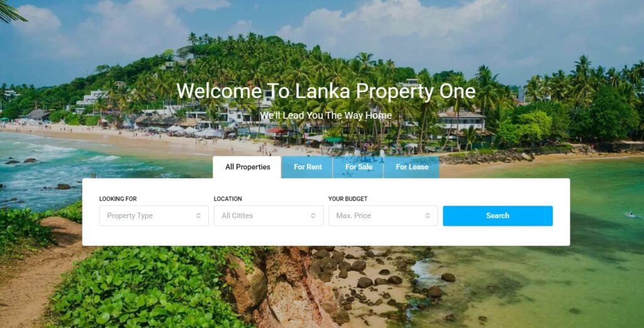Image resolution: width=644 pixels, height=328 pixels.
Task: Click the Max. Price placeholder text
Action: point(353,216)
